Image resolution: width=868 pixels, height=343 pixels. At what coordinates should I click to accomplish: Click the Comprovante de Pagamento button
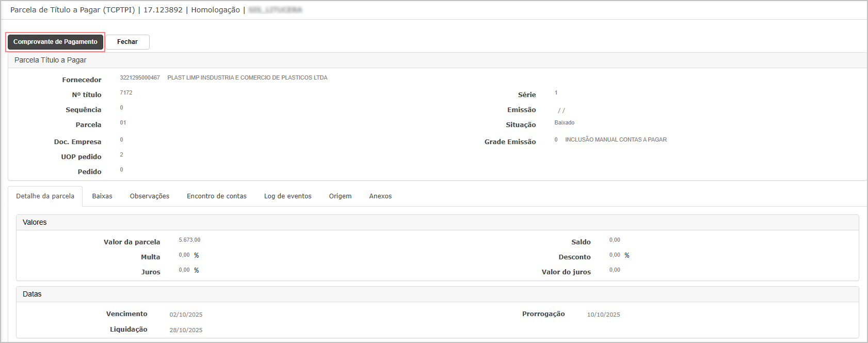[x=55, y=42]
